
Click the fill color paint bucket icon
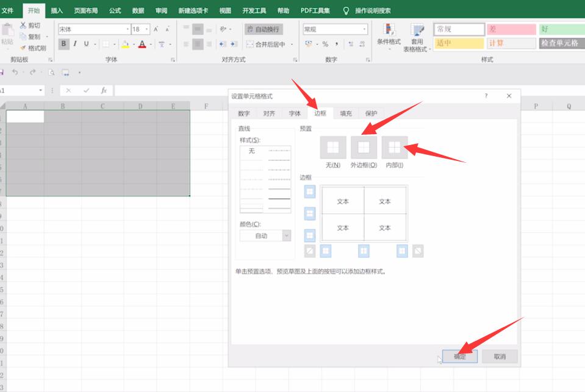click(x=126, y=45)
